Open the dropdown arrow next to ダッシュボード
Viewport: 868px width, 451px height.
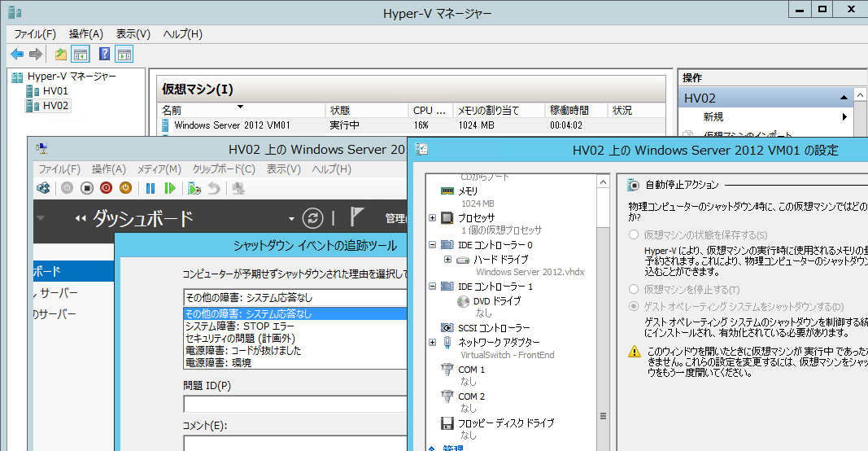pos(291,219)
